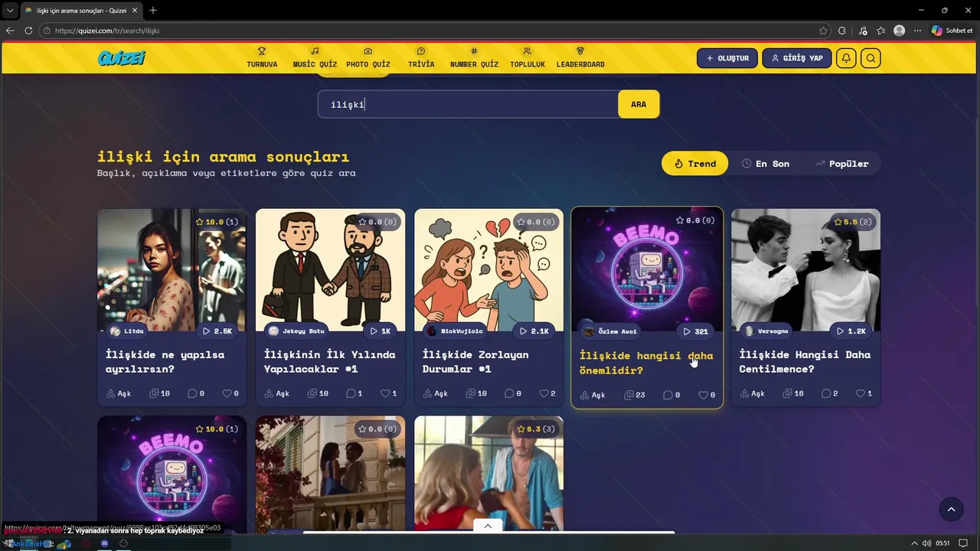Screen dimensions: 980x551
Task: Switch to En Son sorting
Action: [766, 163]
